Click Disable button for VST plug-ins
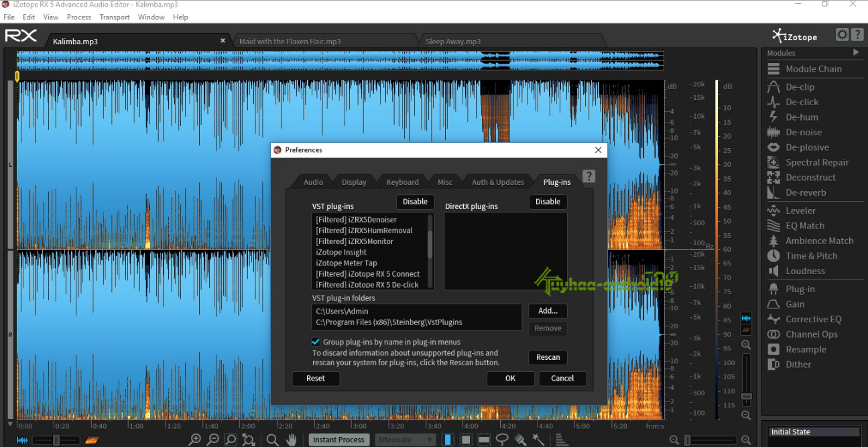The height and width of the screenshot is (447, 868). point(415,202)
